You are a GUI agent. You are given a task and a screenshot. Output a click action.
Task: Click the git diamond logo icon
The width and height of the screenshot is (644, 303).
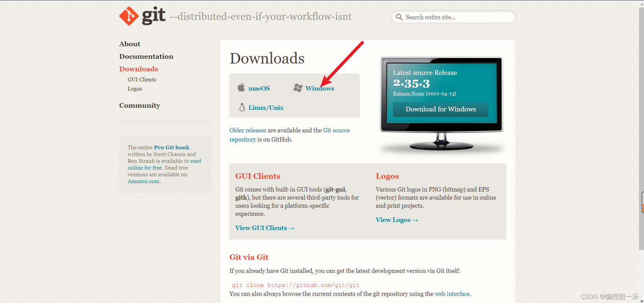[129, 16]
